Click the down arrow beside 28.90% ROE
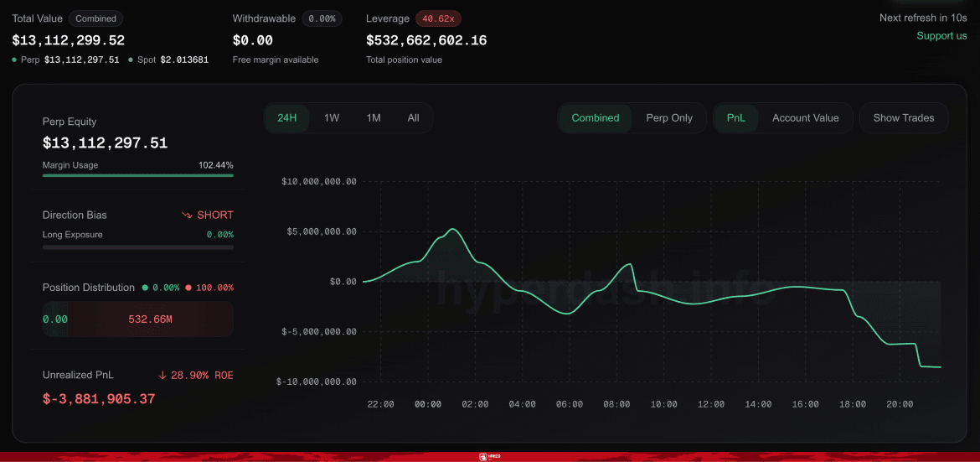The height and width of the screenshot is (462, 980). point(162,376)
